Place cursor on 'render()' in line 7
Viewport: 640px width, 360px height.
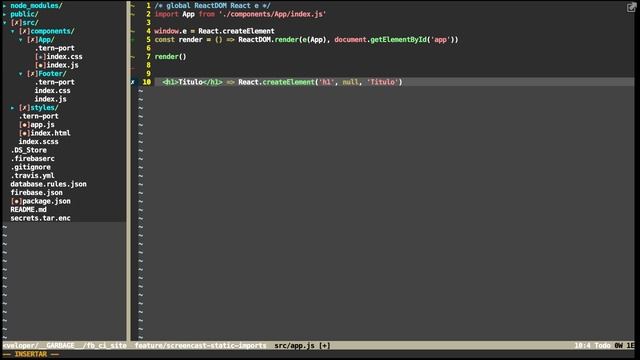click(x=171, y=57)
